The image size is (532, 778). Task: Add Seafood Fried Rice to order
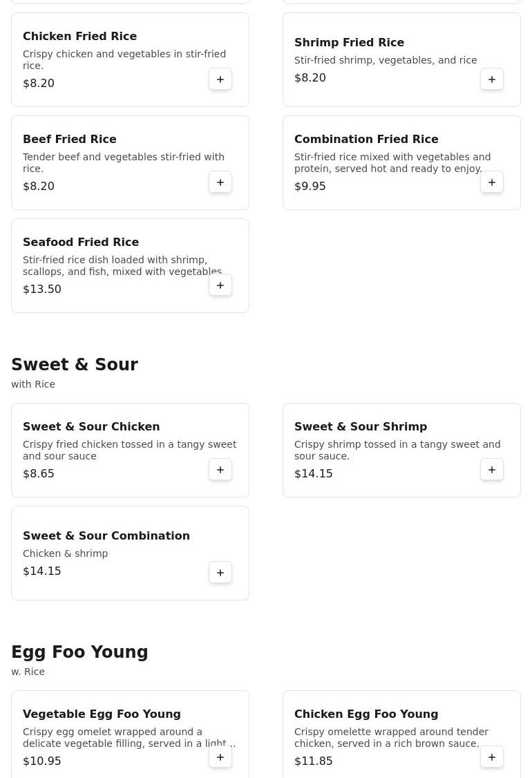coord(220,285)
